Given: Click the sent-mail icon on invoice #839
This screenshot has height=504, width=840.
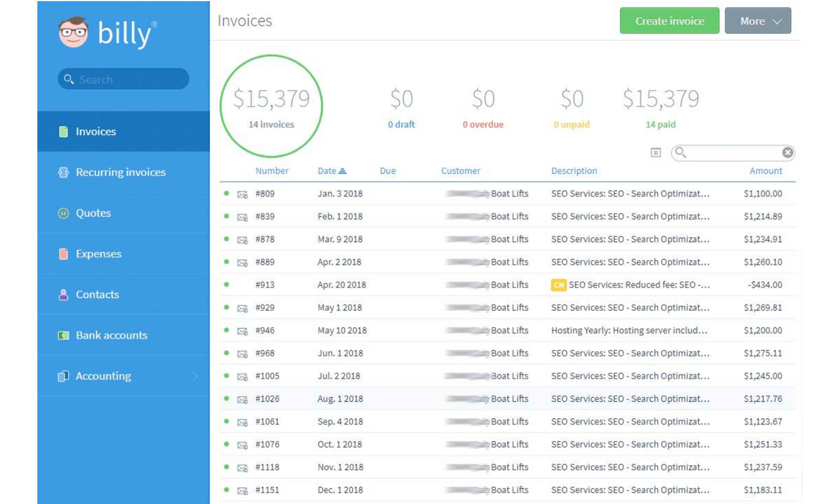Looking at the screenshot, I should [x=242, y=217].
